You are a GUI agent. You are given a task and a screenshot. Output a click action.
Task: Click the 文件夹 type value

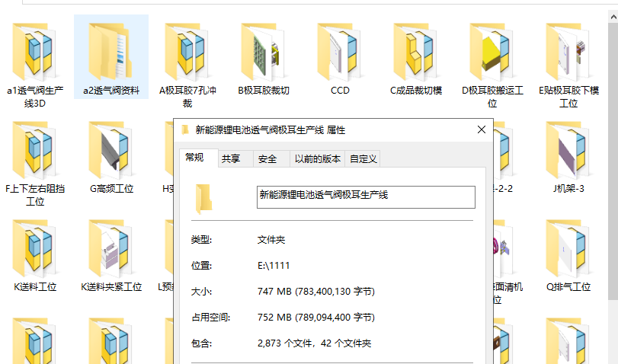[271, 240]
